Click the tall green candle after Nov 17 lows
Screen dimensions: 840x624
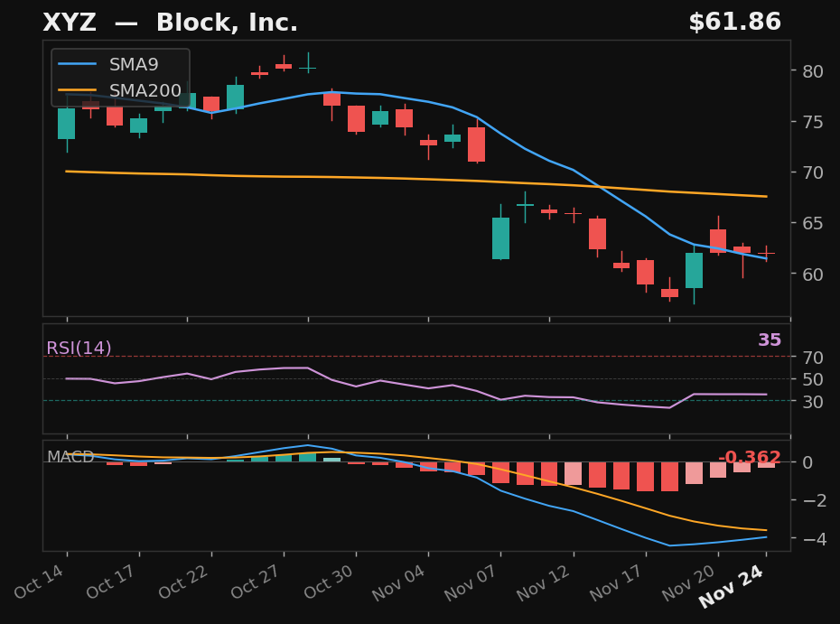pos(694,271)
